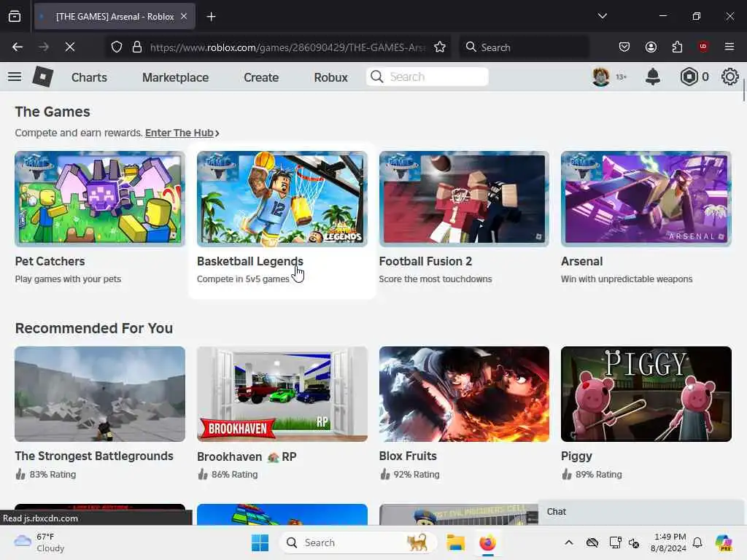This screenshot has width=747, height=560.
Task: Open the Robux balance icon
Action: pyautogui.click(x=689, y=77)
